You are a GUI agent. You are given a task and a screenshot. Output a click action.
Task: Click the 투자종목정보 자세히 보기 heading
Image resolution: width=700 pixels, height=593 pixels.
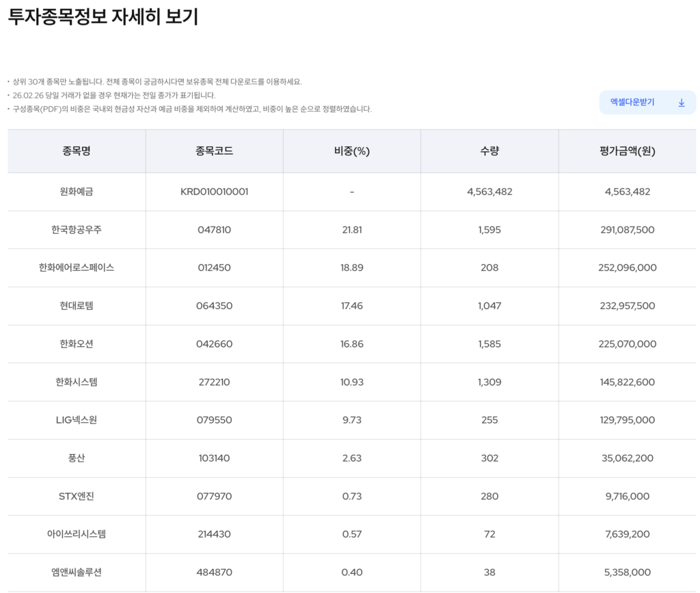tap(103, 17)
